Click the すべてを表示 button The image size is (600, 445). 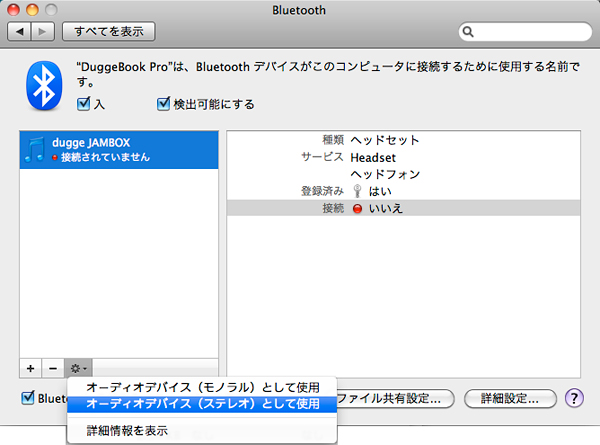(x=109, y=31)
